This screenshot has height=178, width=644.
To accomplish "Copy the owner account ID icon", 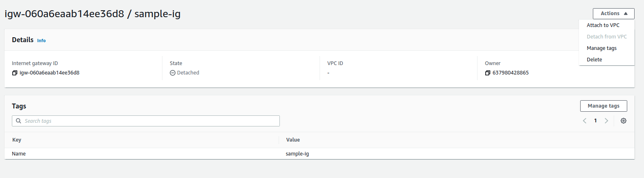I will point(488,73).
